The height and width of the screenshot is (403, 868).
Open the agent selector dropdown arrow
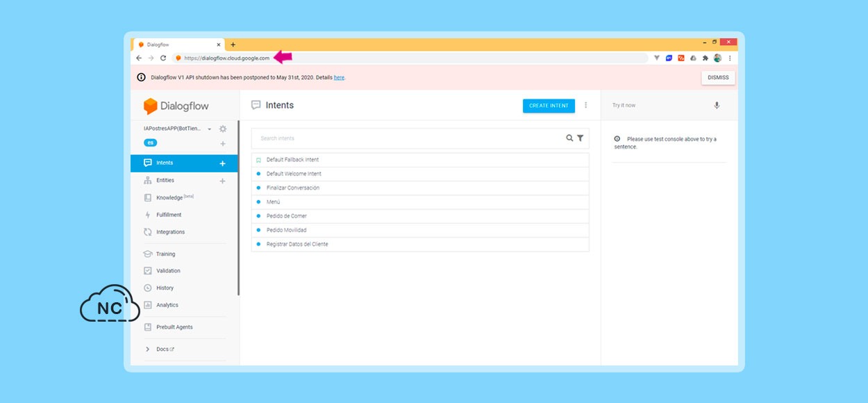pos(210,129)
